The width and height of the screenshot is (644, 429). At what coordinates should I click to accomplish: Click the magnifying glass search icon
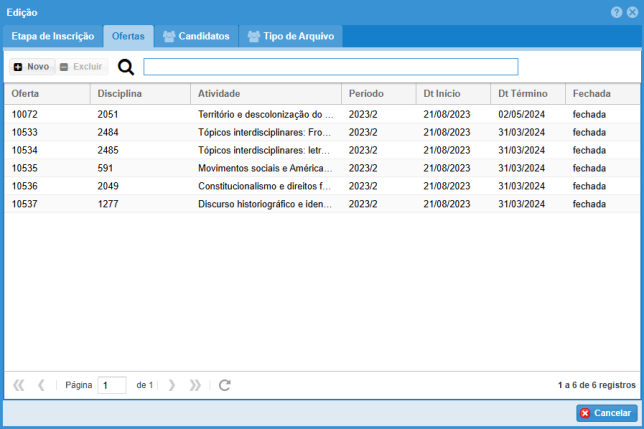tap(126, 67)
